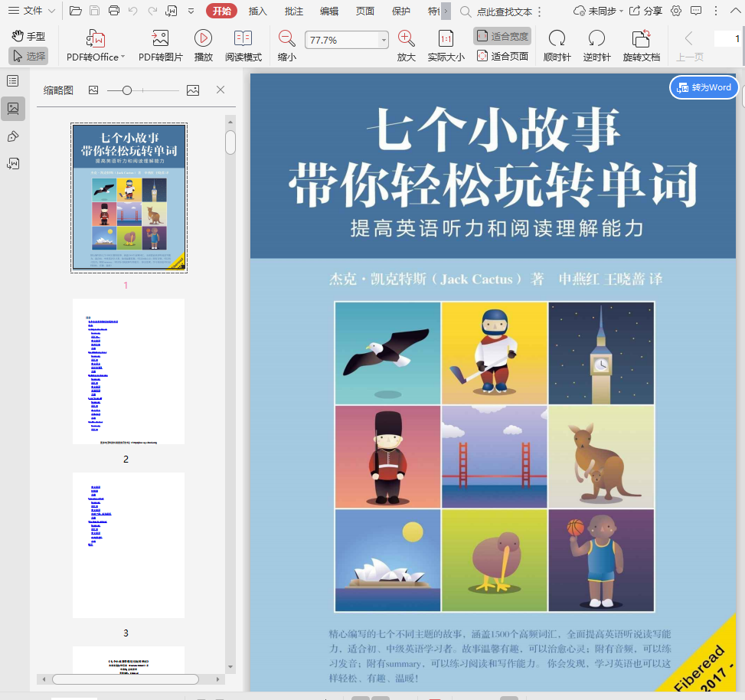The width and height of the screenshot is (745, 700).
Task: Click the 缩小 zoom out icon
Action: pos(286,39)
